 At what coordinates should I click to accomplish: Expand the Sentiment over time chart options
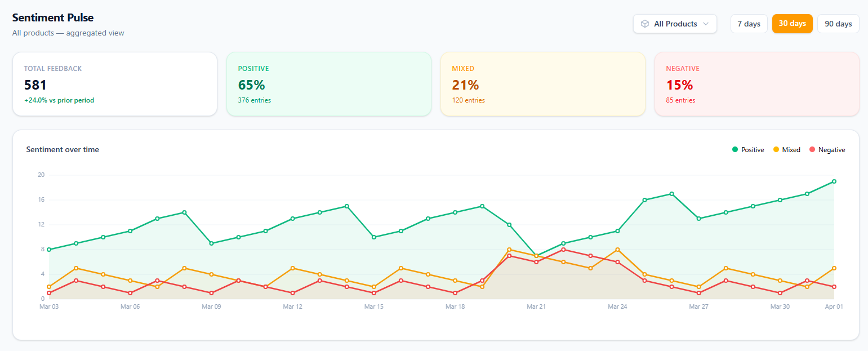pyautogui.click(x=63, y=149)
